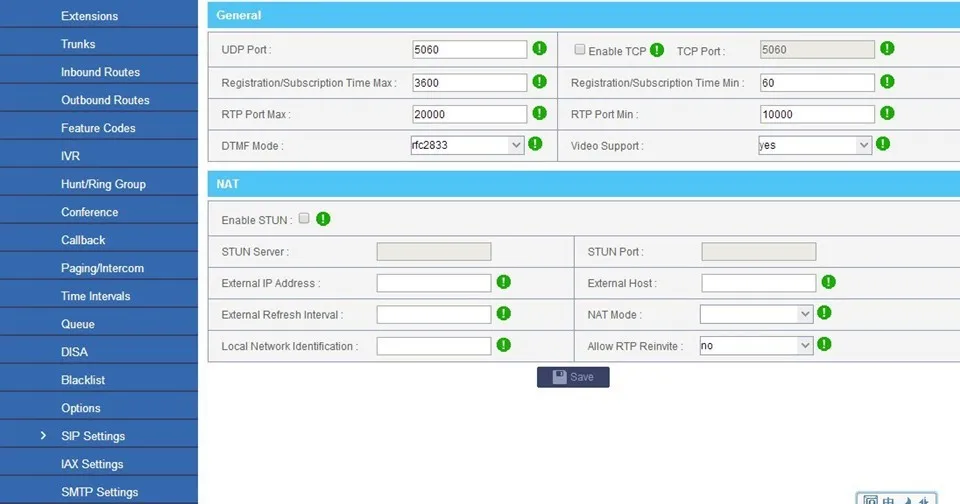Open DISA settings
This screenshot has width=960, height=504.
click(74, 352)
